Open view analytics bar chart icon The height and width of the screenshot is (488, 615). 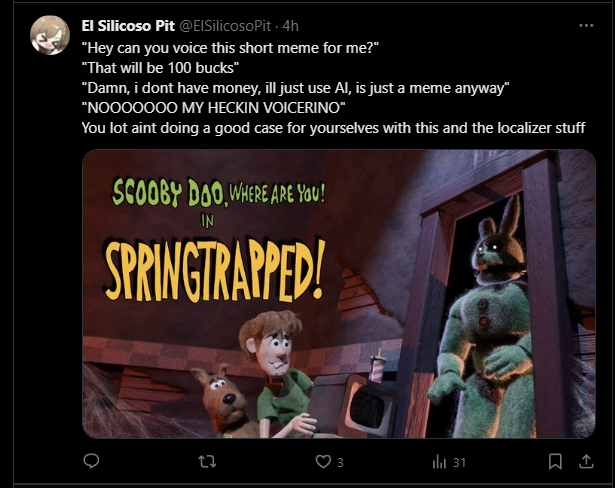439,462
